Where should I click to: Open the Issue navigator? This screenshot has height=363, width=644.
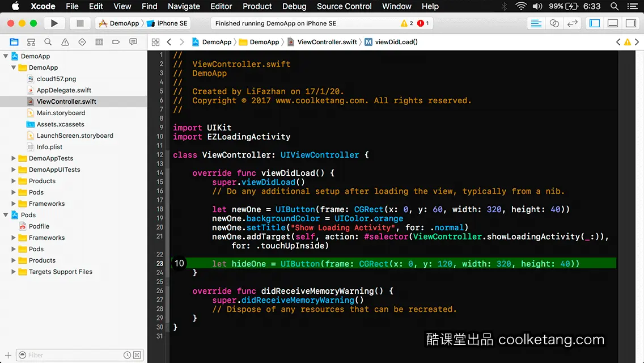pyautogui.click(x=65, y=42)
